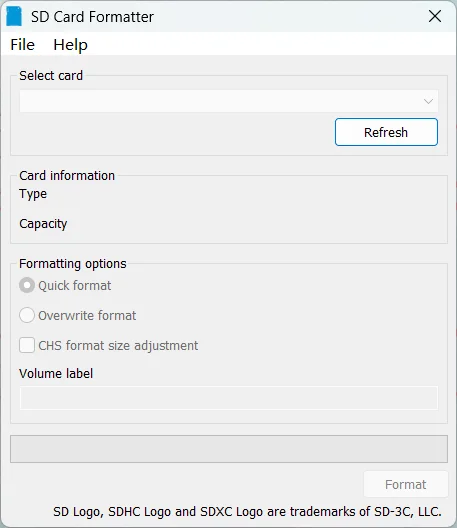Click the CHS format size adjustment label

pyautogui.click(x=118, y=346)
